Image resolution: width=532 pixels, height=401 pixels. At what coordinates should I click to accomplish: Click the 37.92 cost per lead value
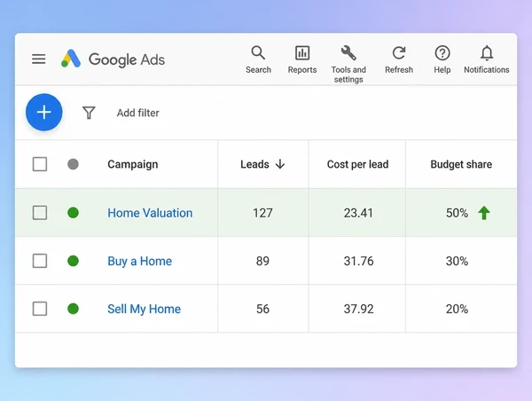(x=358, y=309)
